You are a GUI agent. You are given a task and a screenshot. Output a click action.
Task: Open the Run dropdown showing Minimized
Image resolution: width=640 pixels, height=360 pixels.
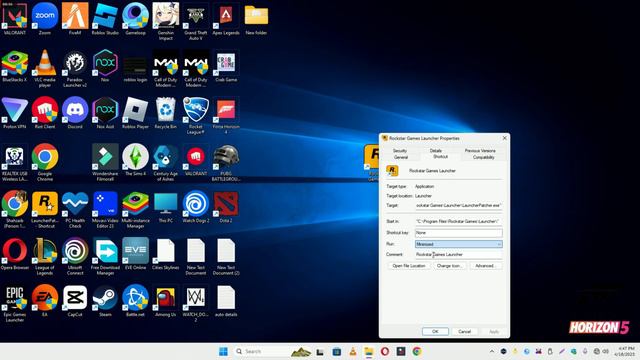[x=459, y=244]
